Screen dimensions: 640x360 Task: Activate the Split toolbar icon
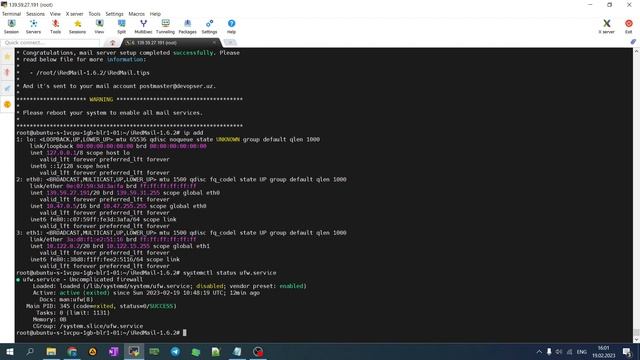coord(121,26)
